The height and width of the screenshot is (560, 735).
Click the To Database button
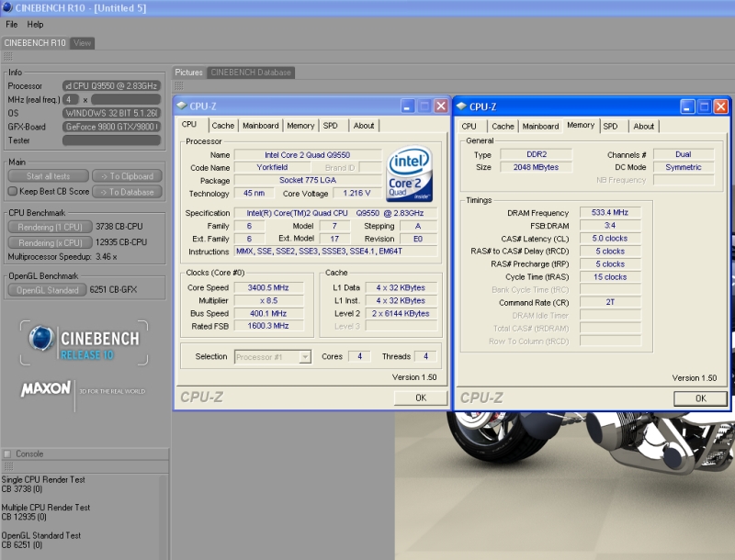click(x=127, y=192)
